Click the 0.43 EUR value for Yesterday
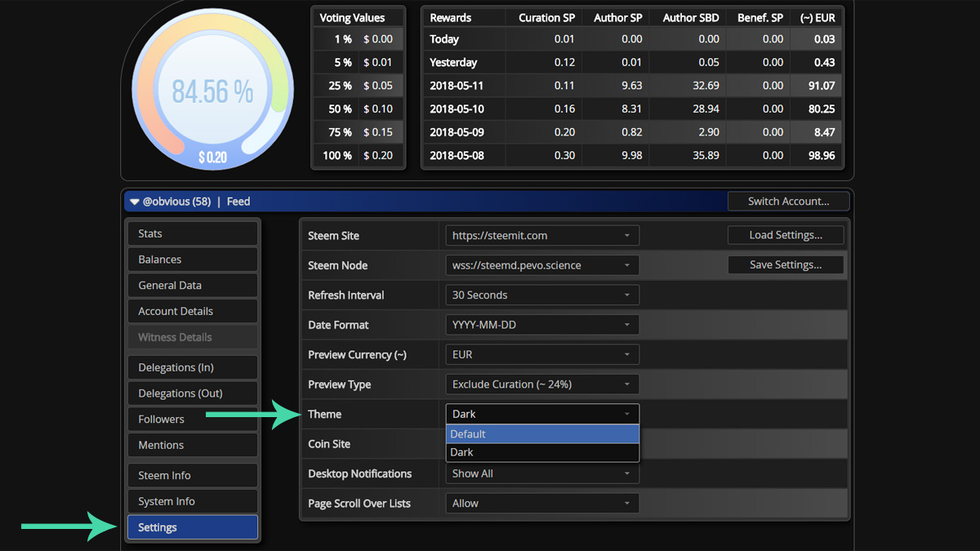The width and height of the screenshot is (980, 551). tap(824, 62)
